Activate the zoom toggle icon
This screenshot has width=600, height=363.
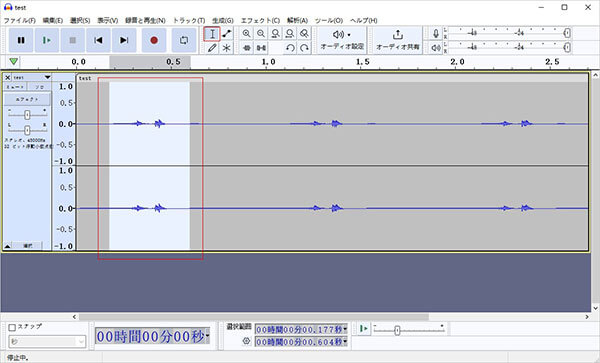[x=304, y=34]
